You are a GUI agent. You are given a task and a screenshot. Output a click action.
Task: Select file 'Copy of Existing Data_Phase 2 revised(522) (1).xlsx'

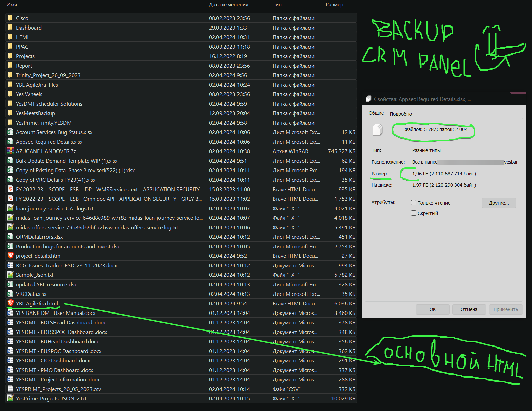click(x=75, y=170)
